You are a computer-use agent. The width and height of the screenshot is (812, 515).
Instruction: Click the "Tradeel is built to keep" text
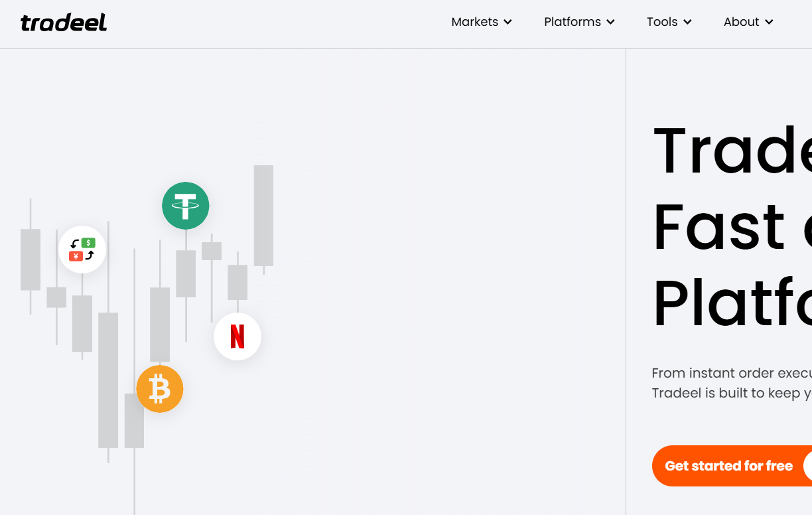click(x=731, y=393)
